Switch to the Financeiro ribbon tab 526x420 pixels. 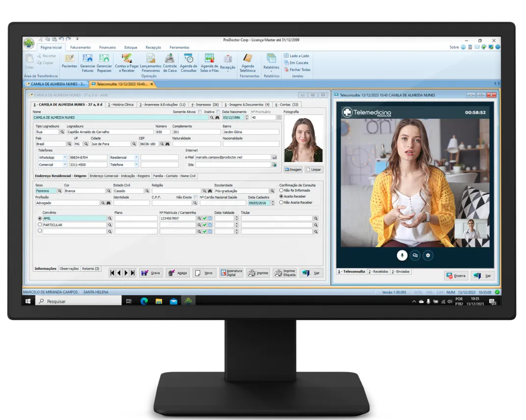[x=108, y=47]
